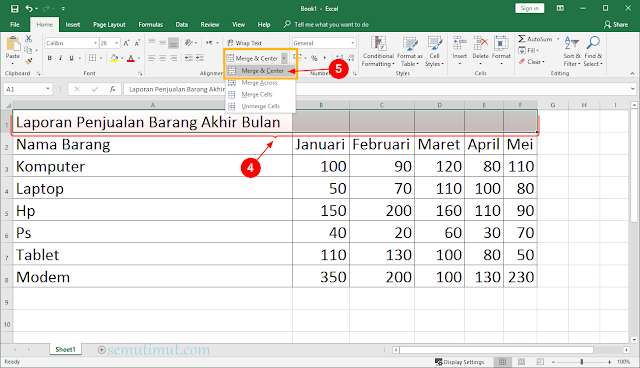Open the Calibri font name dropdown
Screen dimensions: 640x368
tap(96, 43)
